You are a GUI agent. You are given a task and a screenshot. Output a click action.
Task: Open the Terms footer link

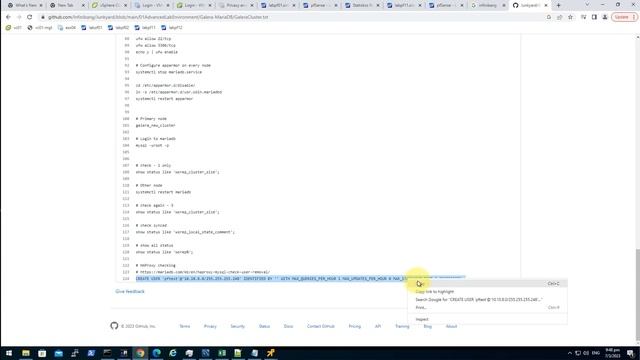pos(184,326)
